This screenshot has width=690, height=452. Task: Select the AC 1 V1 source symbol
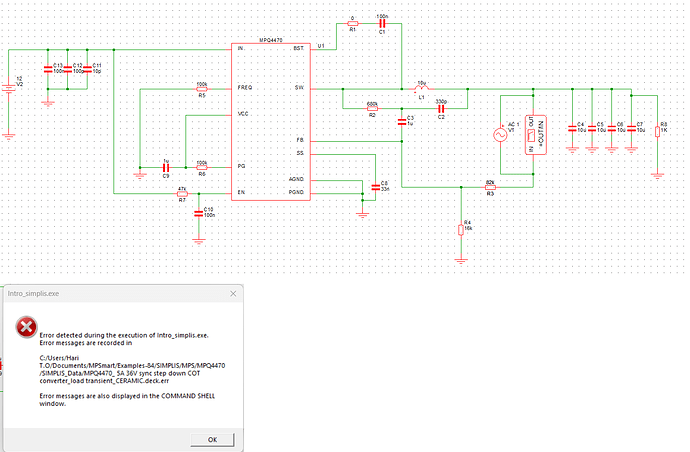(502, 130)
